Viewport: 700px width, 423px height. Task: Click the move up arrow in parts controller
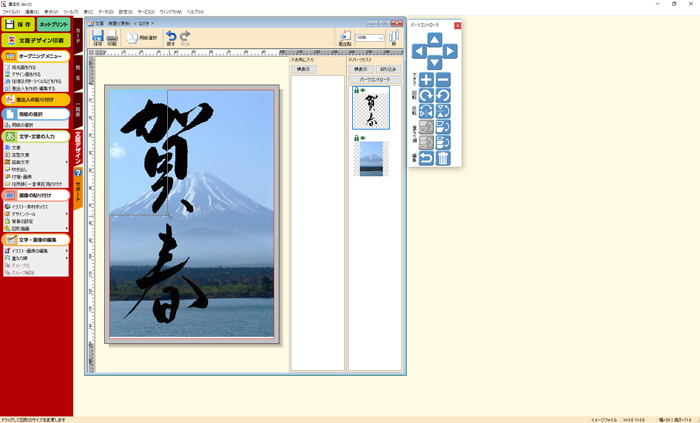tap(434, 39)
